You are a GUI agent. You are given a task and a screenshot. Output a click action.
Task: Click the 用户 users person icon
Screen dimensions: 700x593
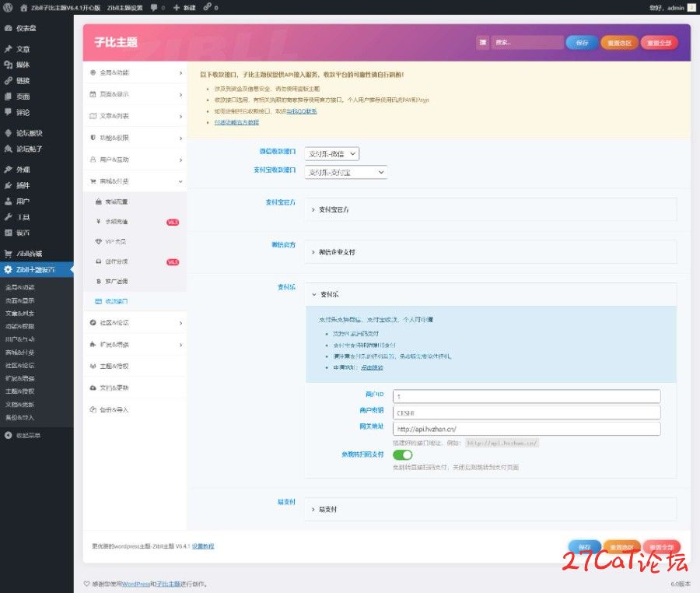8,201
